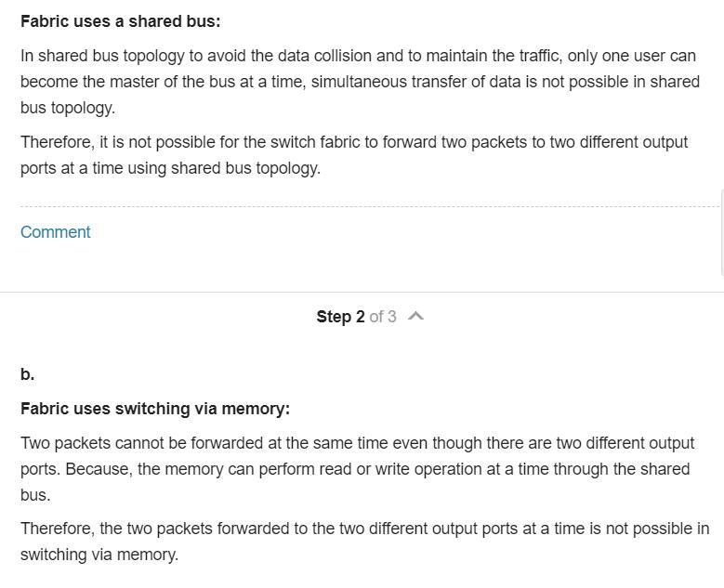Click the final line "switching via memory."
This screenshot has height=588, width=724.
click(x=99, y=555)
